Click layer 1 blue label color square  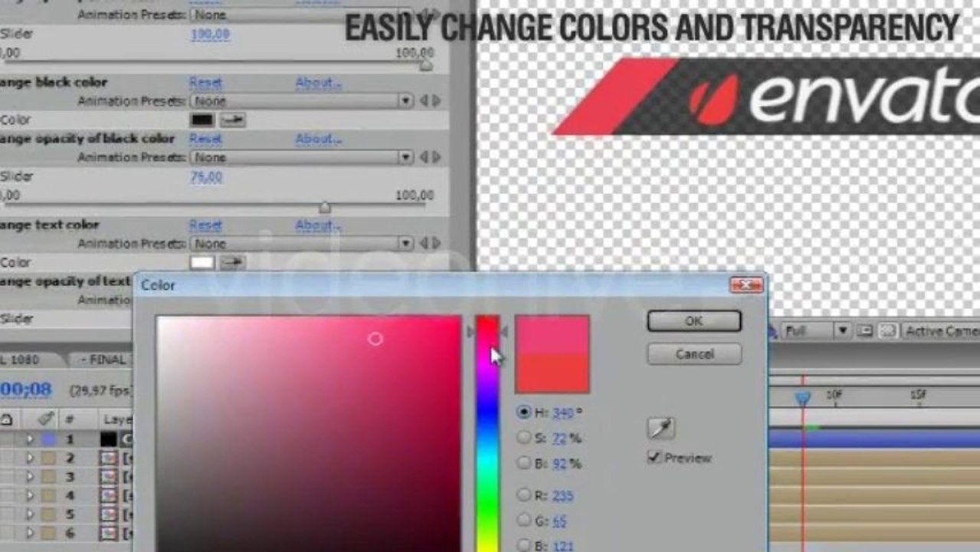(48, 439)
